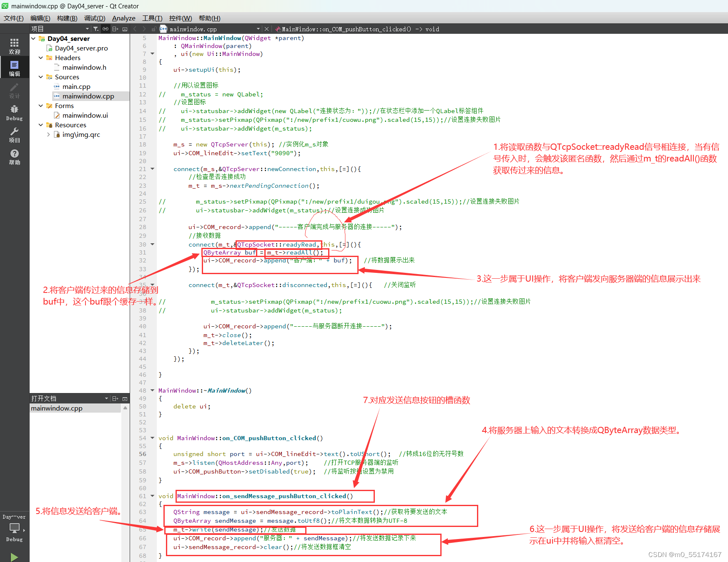Open the mainwindow.cpp file dropdown
728x562 pixels.
click(x=258, y=29)
